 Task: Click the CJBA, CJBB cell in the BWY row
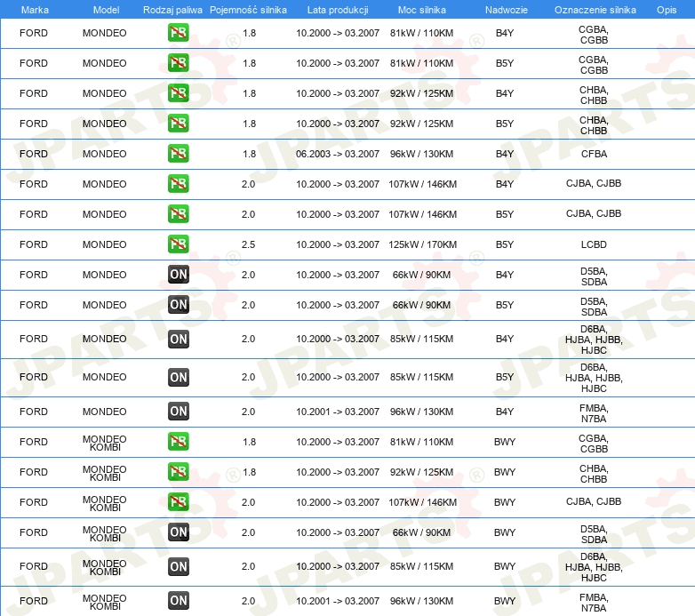tap(594, 501)
